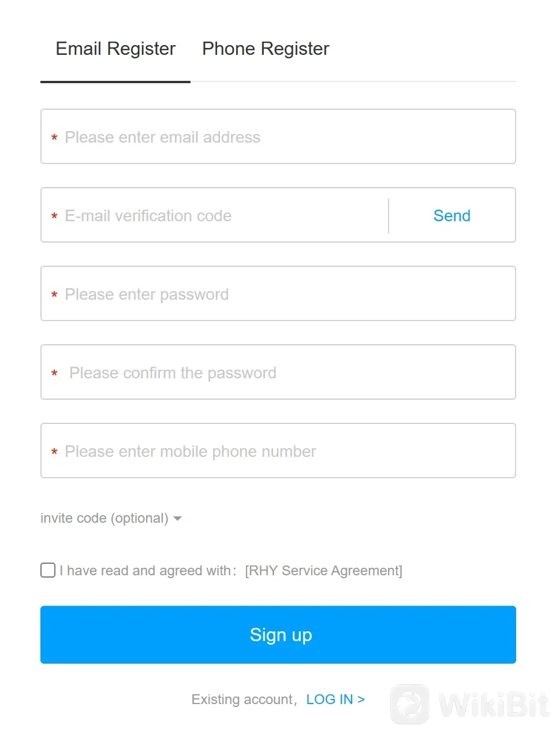Image resolution: width=560 pixels, height=737 pixels.
Task: Click the LOG IN link
Action: 335,699
